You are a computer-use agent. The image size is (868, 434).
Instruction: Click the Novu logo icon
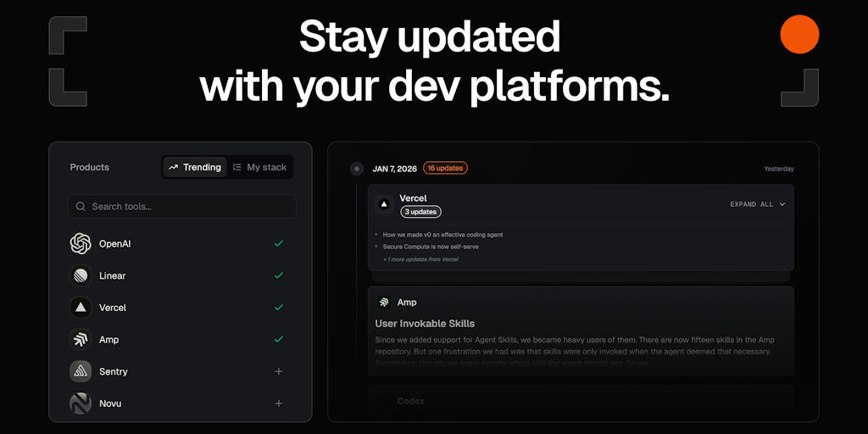coord(81,403)
